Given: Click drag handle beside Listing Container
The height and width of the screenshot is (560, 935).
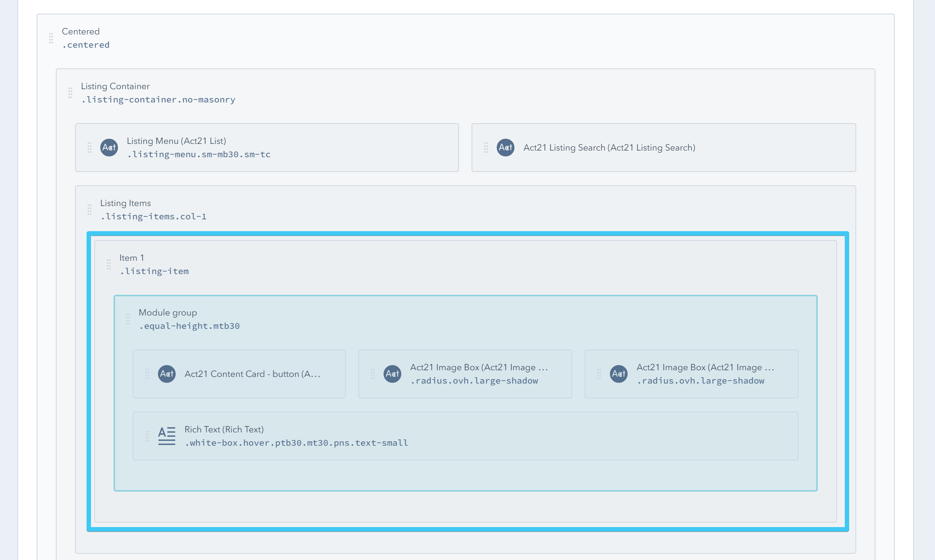Looking at the screenshot, I should (x=70, y=93).
